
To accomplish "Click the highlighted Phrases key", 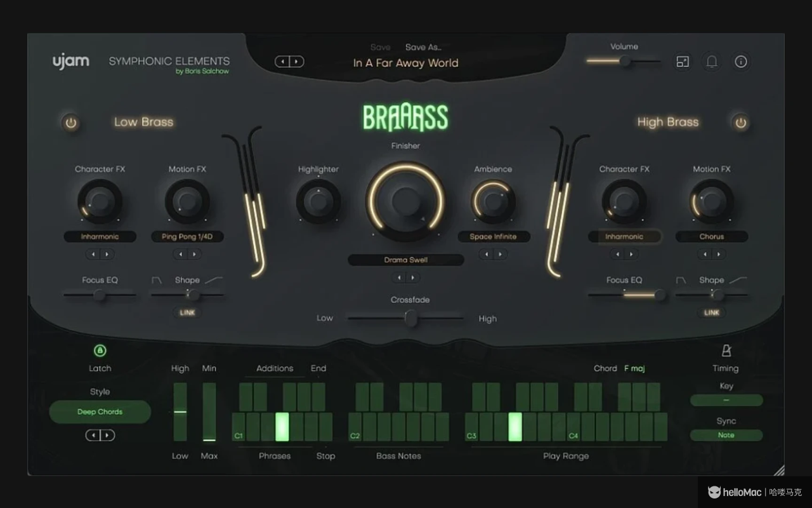I will point(282,427).
